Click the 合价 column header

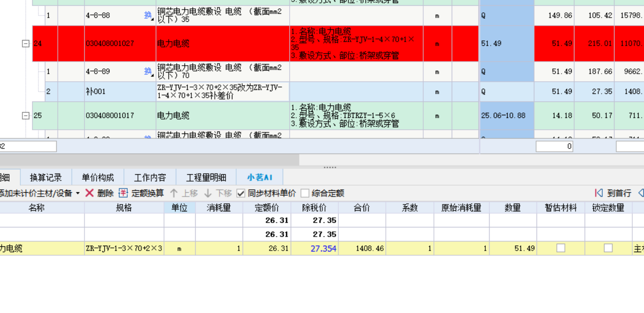(x=362, y=208)
